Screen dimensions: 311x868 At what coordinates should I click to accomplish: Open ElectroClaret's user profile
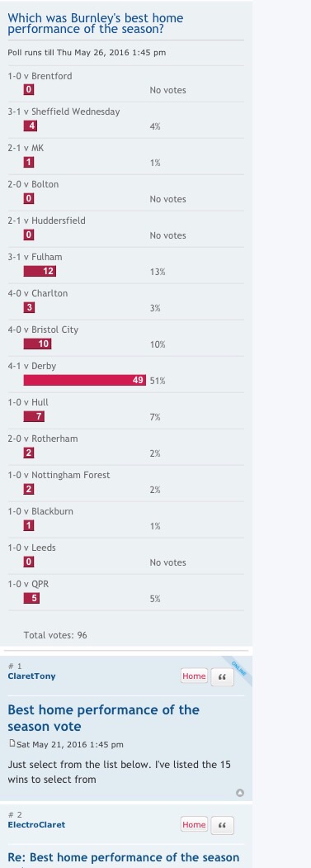click(x=36, y=824)
